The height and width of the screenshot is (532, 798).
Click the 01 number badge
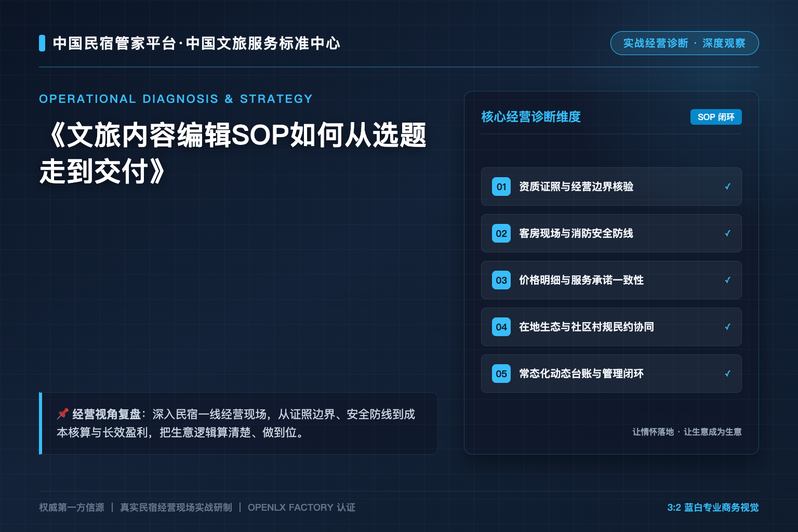tap(501, 187)
